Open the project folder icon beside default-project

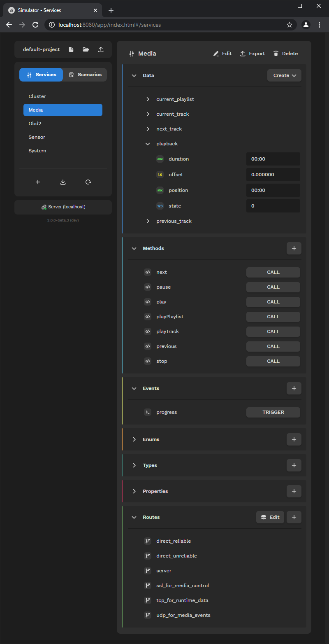point(86,49)
